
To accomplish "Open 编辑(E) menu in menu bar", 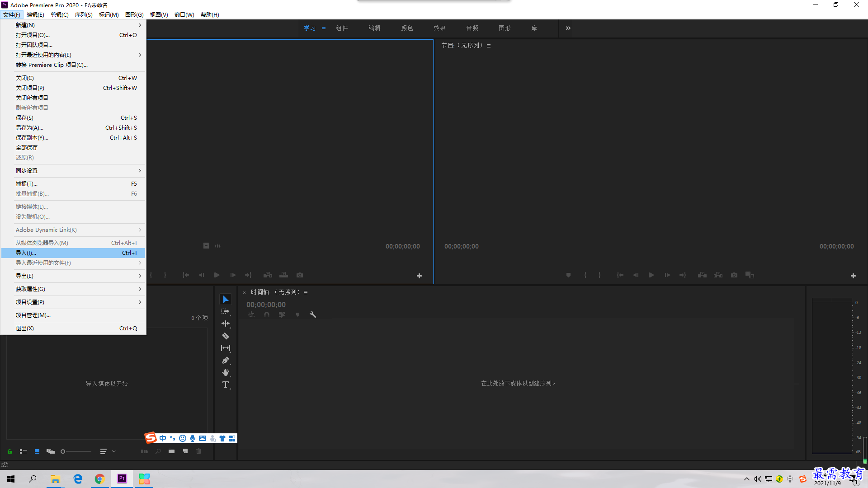I will [x=35, y=14].
